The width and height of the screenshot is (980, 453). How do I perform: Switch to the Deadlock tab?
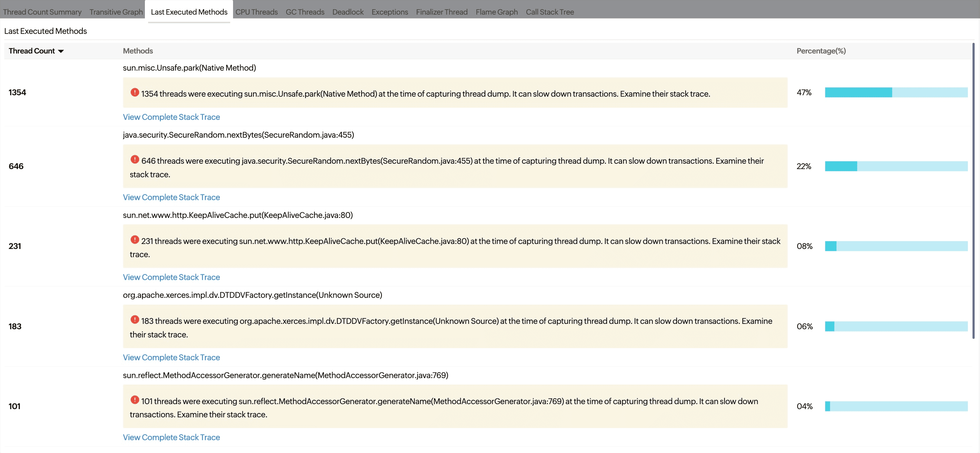(347, 12)
